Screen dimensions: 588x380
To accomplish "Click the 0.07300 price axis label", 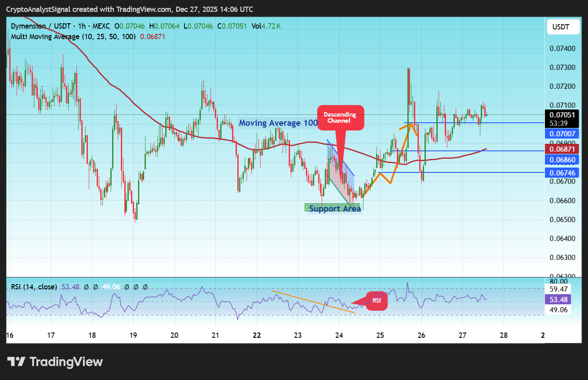I will point(562,67).
